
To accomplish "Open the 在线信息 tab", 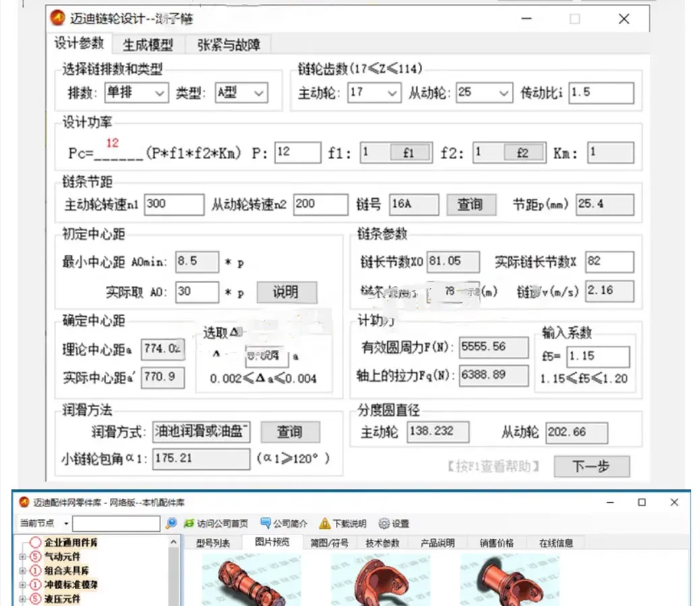I will coord(556,543).
